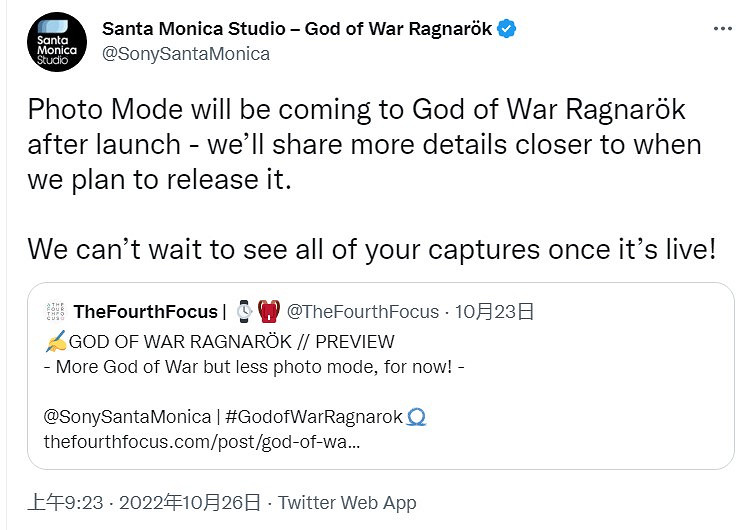Open the @SonySantaMonica handle under the author name

click(x=186, y=54)
